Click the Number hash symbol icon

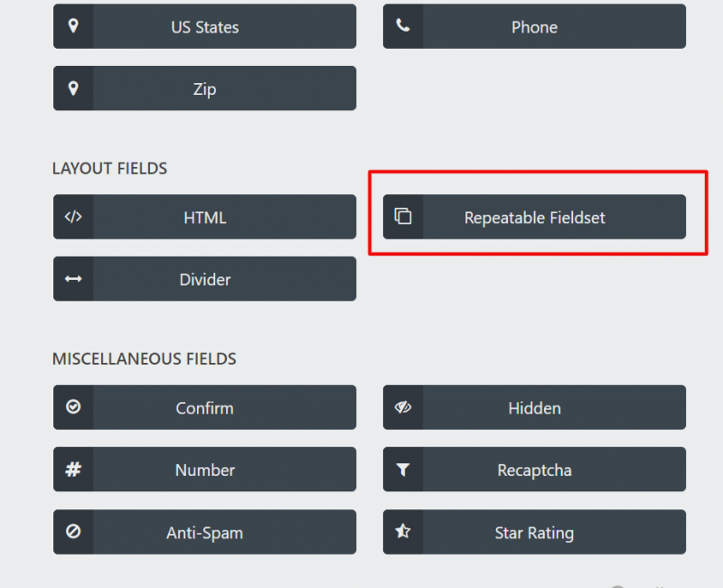pos(73,470)
